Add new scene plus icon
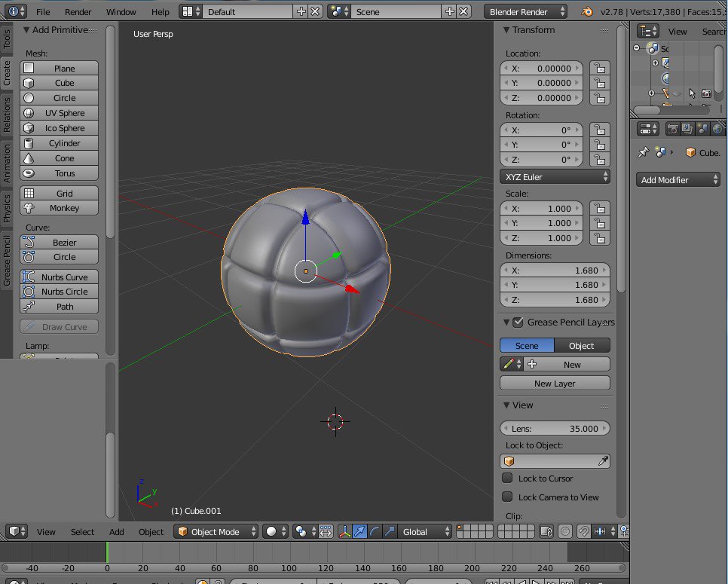728x584 pixels. point(450,11)
